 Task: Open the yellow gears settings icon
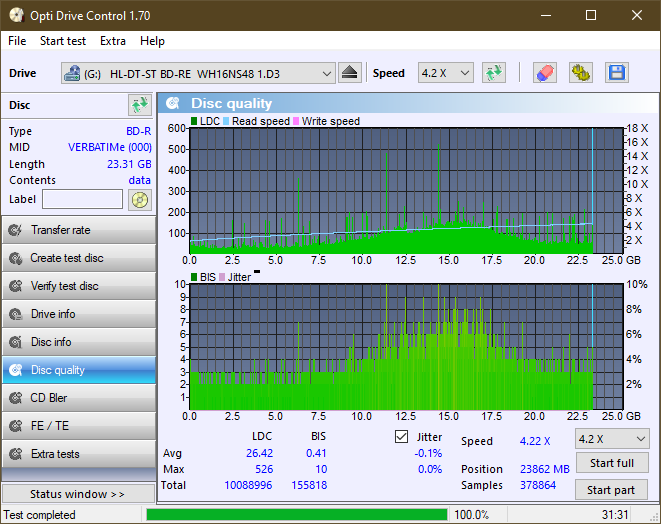coord(580,73)
